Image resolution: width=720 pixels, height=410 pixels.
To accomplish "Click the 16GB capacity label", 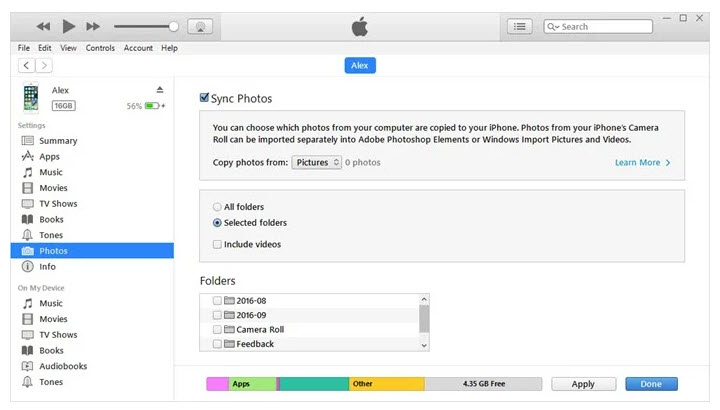I will pos(63,106).
